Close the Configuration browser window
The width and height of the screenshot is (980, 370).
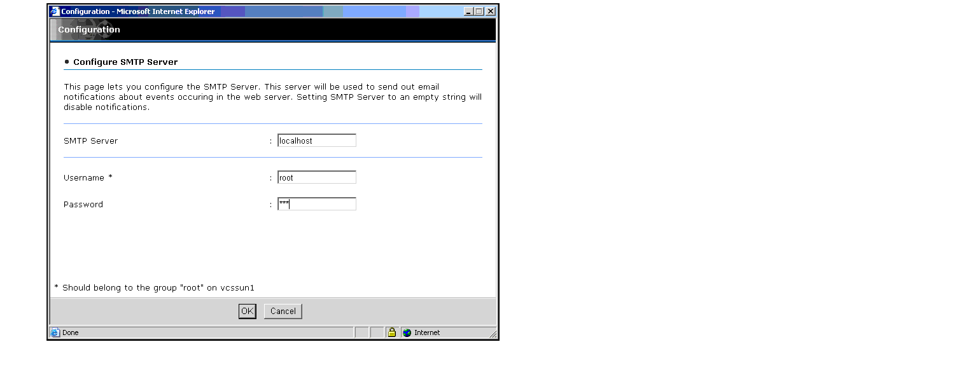(x=490, y=11)
